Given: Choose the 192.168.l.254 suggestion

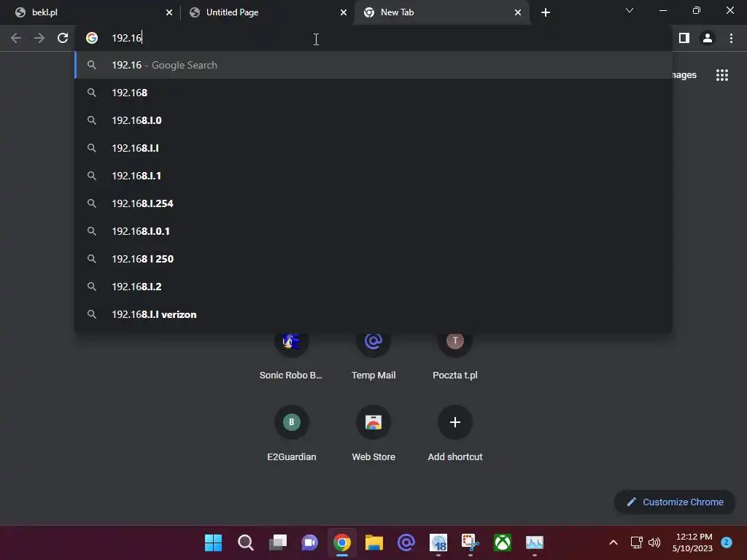Looking at the screenshot, I should [x=373, y=203].
